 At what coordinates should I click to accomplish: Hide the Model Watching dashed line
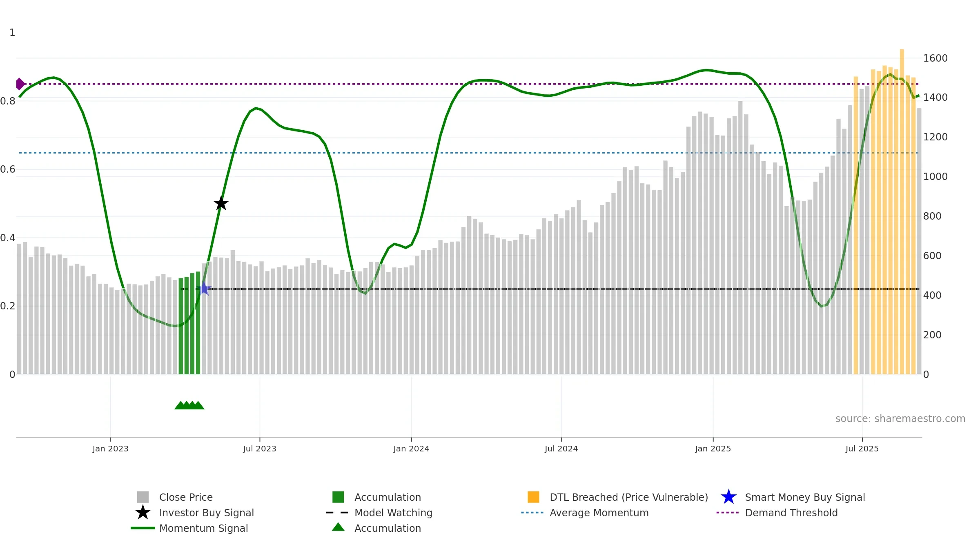pyautogui.click(x=393, y=513)
